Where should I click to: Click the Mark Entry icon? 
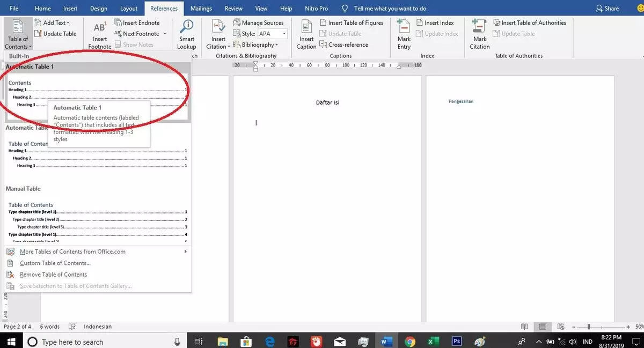pos(404,27)
